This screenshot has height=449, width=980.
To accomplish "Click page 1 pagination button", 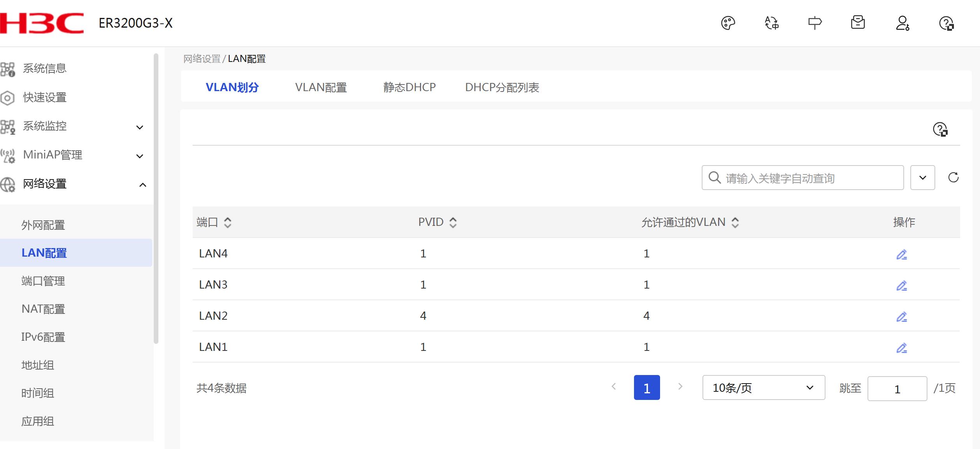I will 646,387.
